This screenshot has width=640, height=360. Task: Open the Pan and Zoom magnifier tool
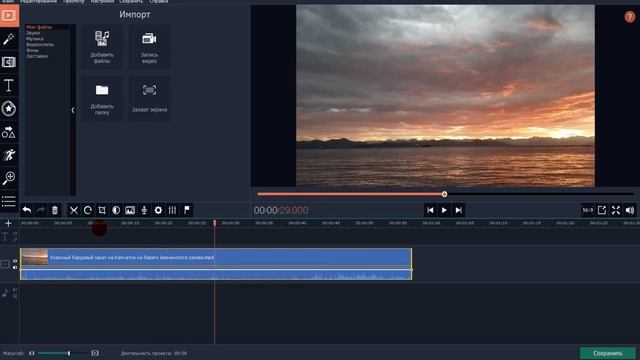(x=9, y=178)
